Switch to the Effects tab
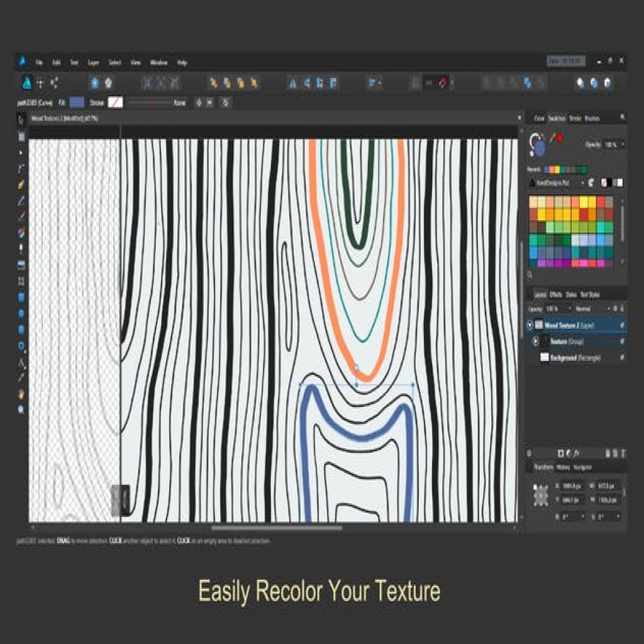Screen dimensions: 644x644 point(555,294)
